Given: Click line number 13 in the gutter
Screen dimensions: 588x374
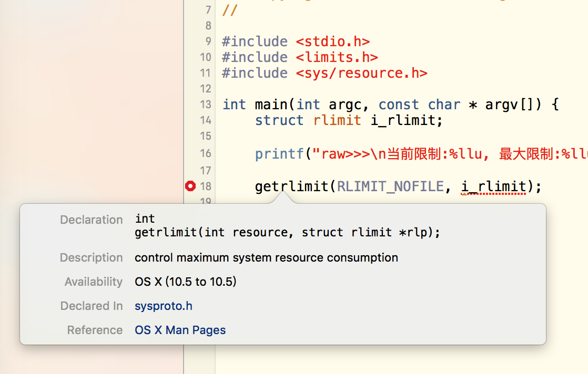Looking at the screenshot, I should click(x=206, y=105).
